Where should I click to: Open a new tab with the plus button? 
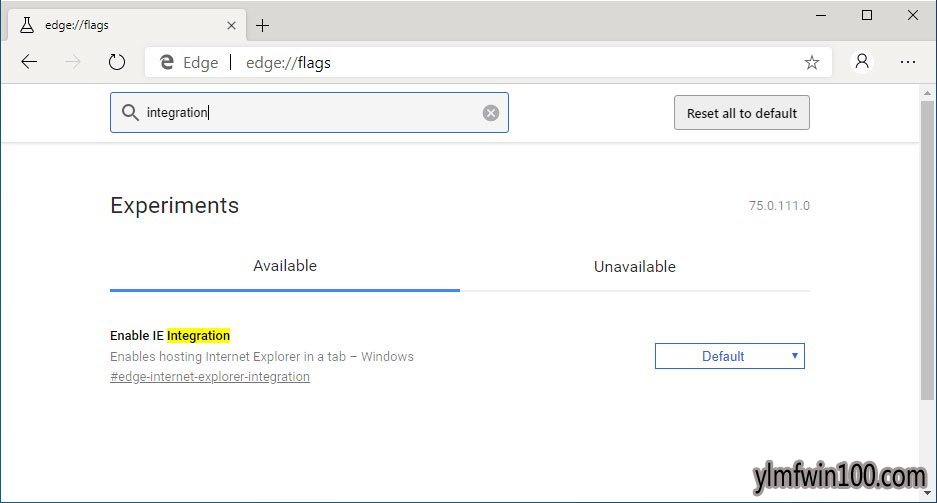pos(262,26)
